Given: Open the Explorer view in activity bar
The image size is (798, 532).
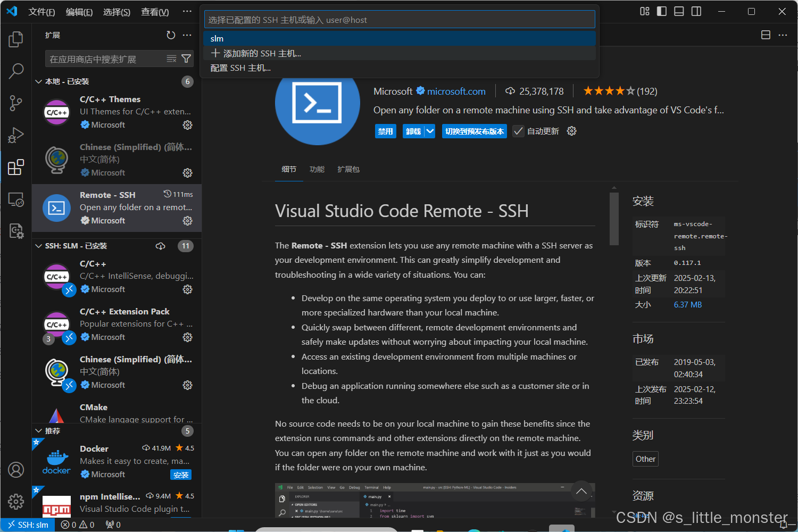Looking at the screenshot, I should pyautogui.click(x=16, y=39).
